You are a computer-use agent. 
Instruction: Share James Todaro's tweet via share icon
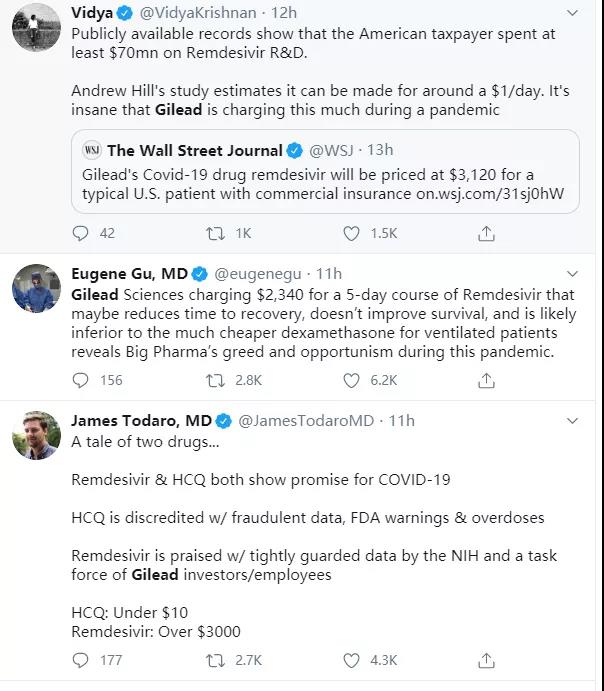point(486,661)
